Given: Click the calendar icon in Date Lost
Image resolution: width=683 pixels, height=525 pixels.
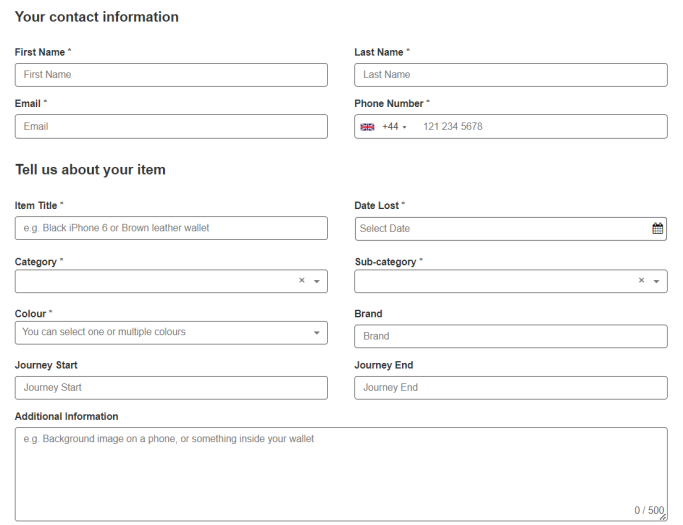Looking at the screenshot, I should click(657, 229).
